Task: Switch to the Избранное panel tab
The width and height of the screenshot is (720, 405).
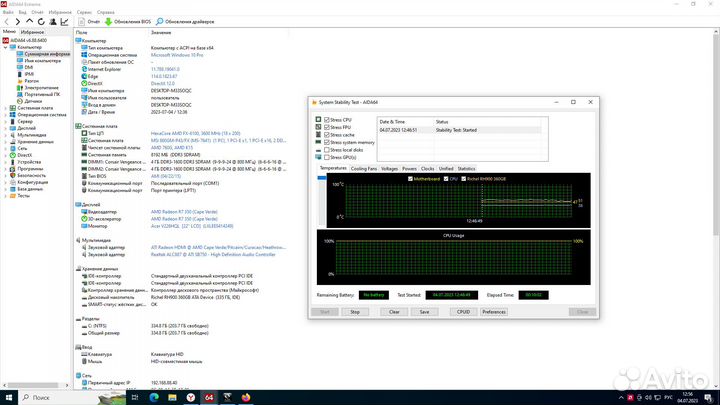Action: tap(32, 32)
